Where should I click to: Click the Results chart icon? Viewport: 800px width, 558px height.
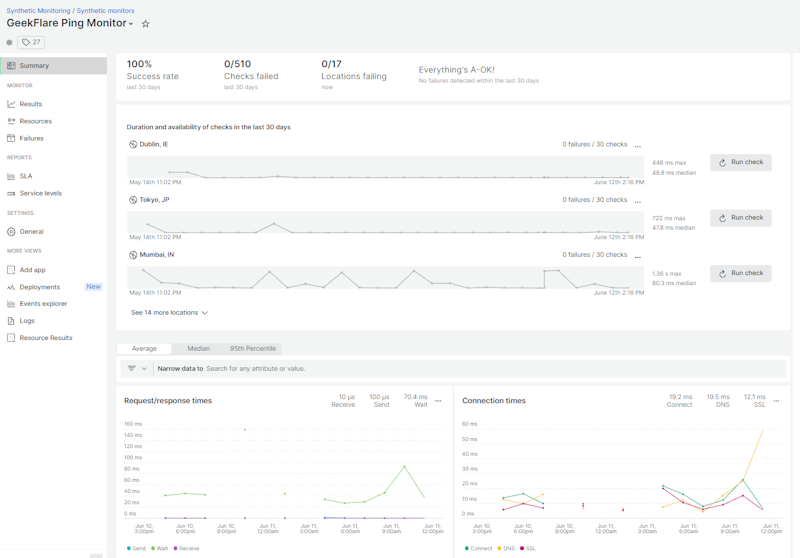click(11, 104)
